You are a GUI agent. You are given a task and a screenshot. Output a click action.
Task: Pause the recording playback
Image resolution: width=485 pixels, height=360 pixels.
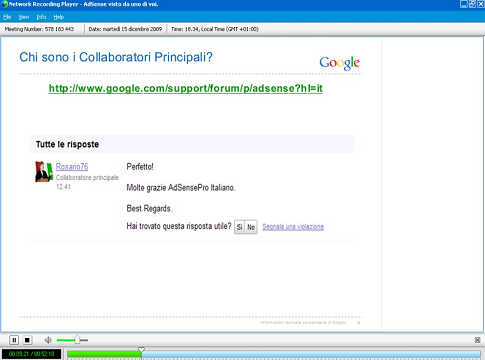(x=14, y=340)
